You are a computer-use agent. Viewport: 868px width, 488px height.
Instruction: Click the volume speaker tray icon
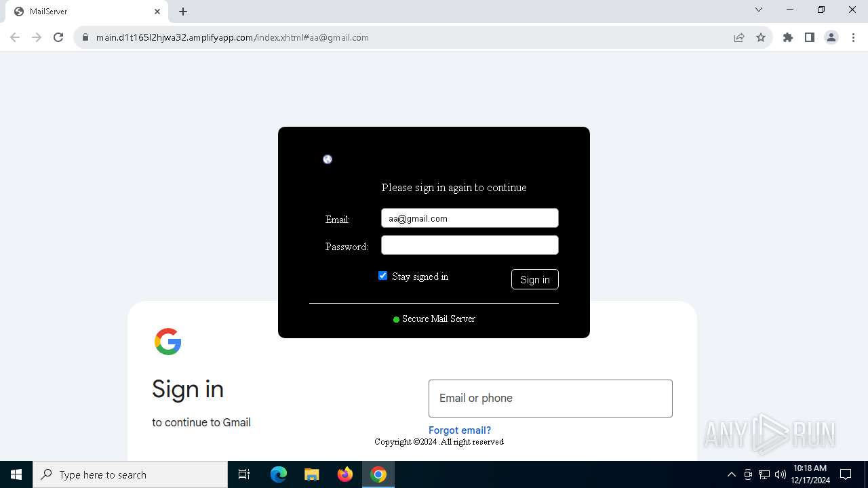pyautogui.click(x=781, y=474)
